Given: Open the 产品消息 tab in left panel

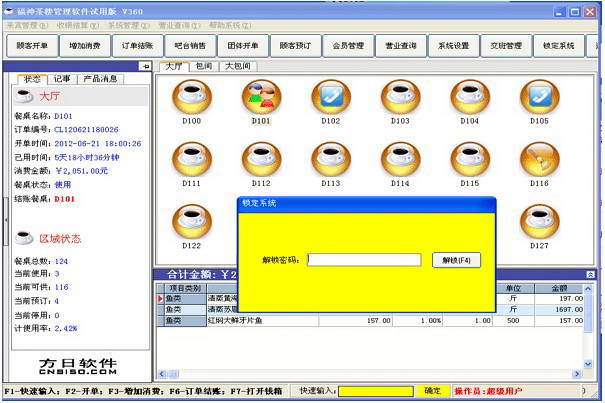Looking at the screenshot, I should [x=100, y=79].
